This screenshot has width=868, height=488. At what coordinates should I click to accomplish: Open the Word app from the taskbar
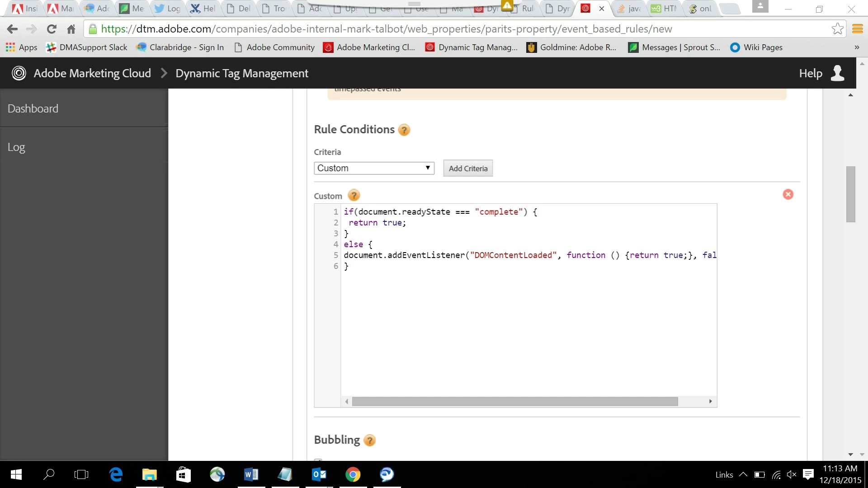point(251,474)
